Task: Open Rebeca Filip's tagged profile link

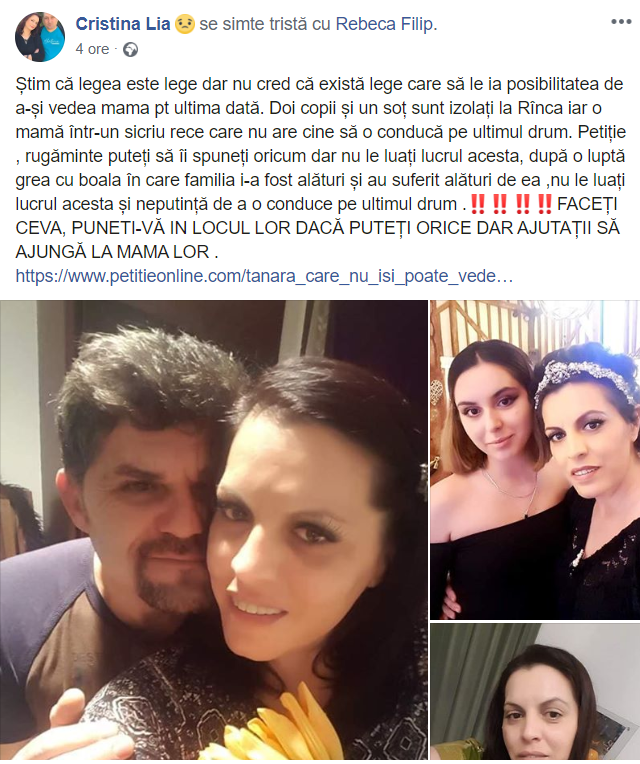Action: pos(386,24)
